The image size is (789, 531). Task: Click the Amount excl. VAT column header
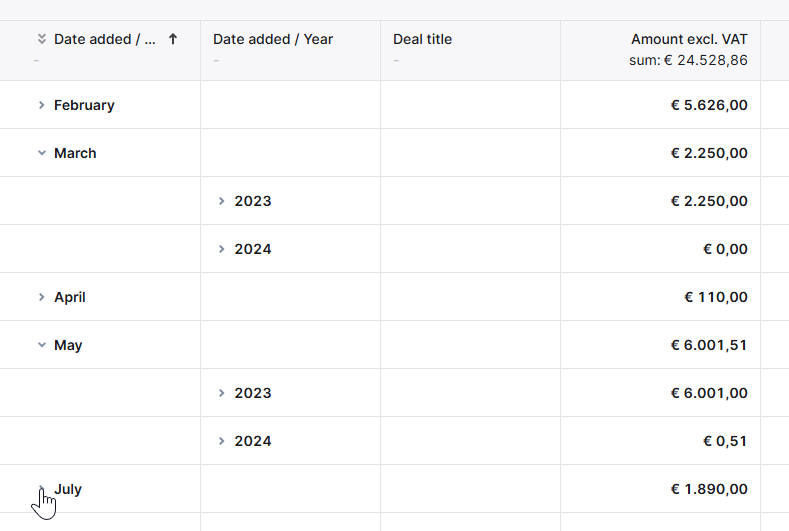(689, 39)
